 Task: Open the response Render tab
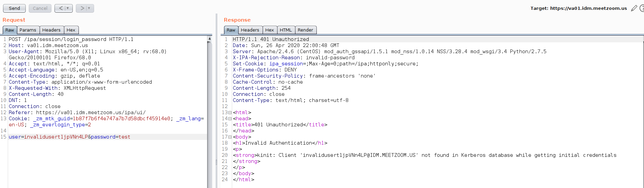coord(306,30)
